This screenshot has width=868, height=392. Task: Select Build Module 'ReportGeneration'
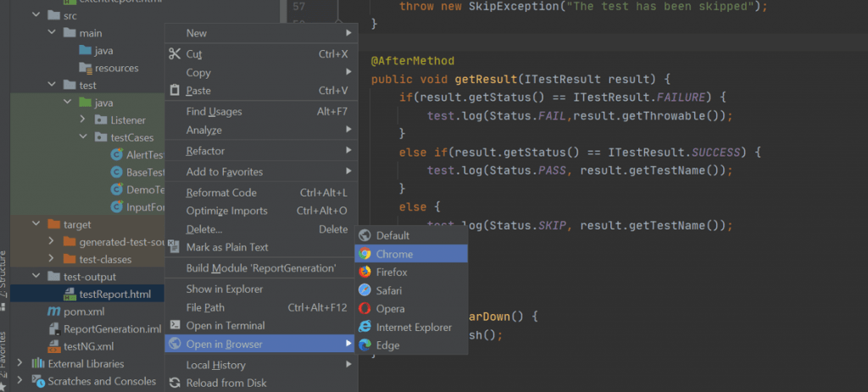260,268
